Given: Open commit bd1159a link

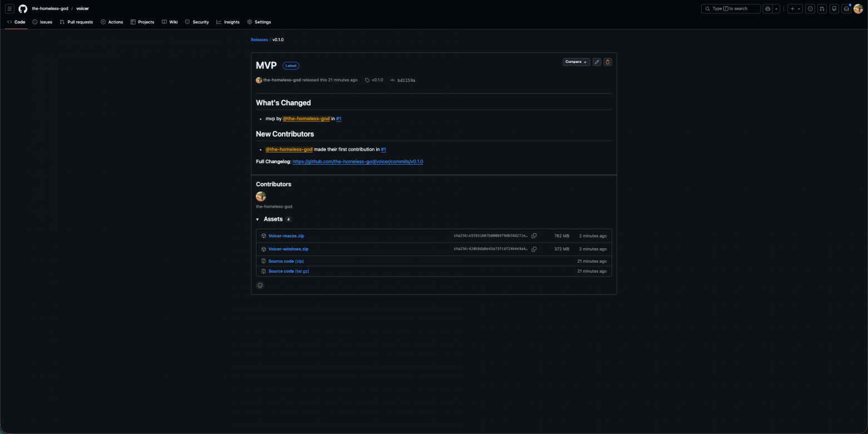Looking at the screenshot, I should pyautogui.click(x=406, y=80).
